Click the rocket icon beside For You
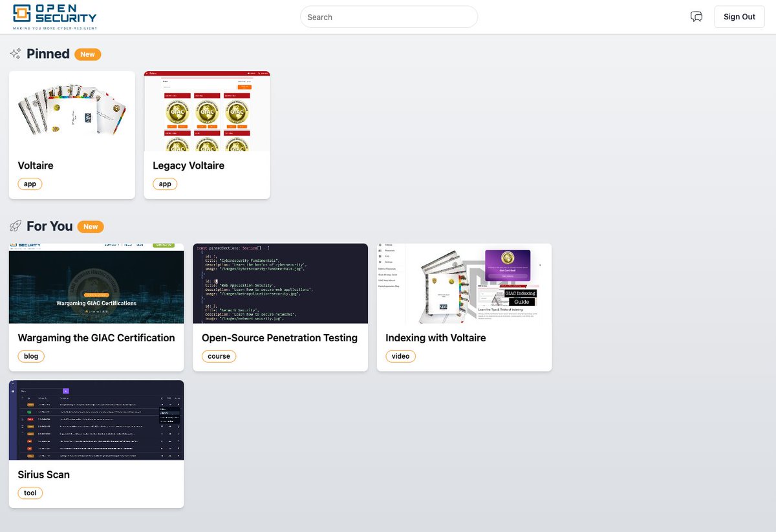 [x=16, y=226]
